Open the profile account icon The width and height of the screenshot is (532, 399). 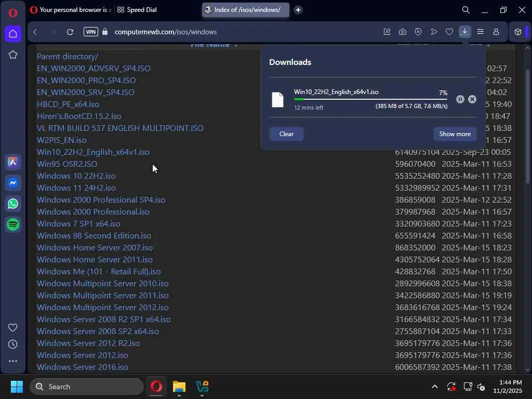pyautogui.click(x=496, y=32)
